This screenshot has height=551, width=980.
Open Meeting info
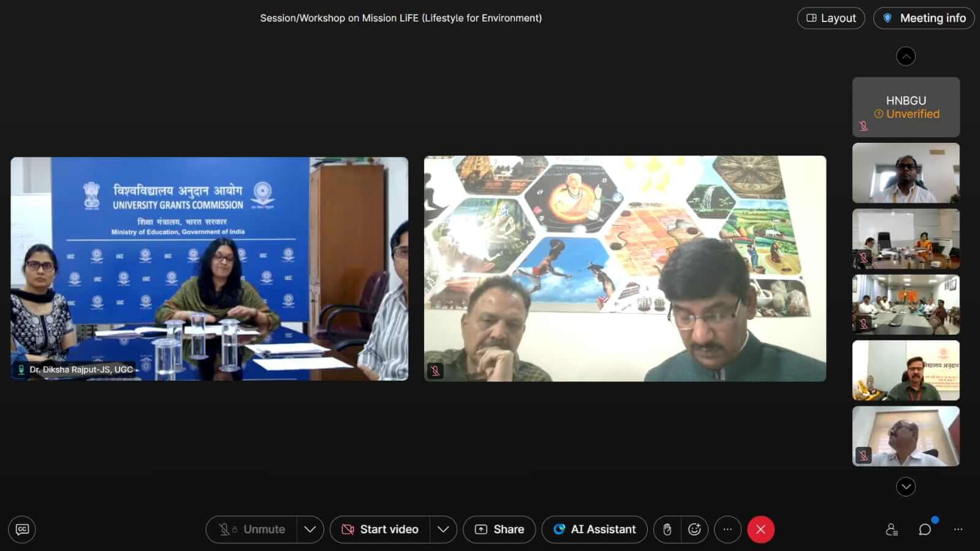pos(924,18)
